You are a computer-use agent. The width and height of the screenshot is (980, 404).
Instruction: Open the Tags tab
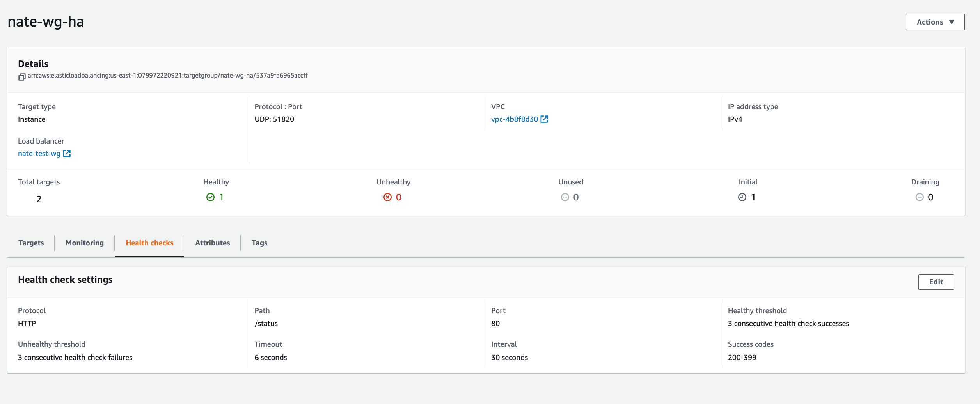coord(259,243)
